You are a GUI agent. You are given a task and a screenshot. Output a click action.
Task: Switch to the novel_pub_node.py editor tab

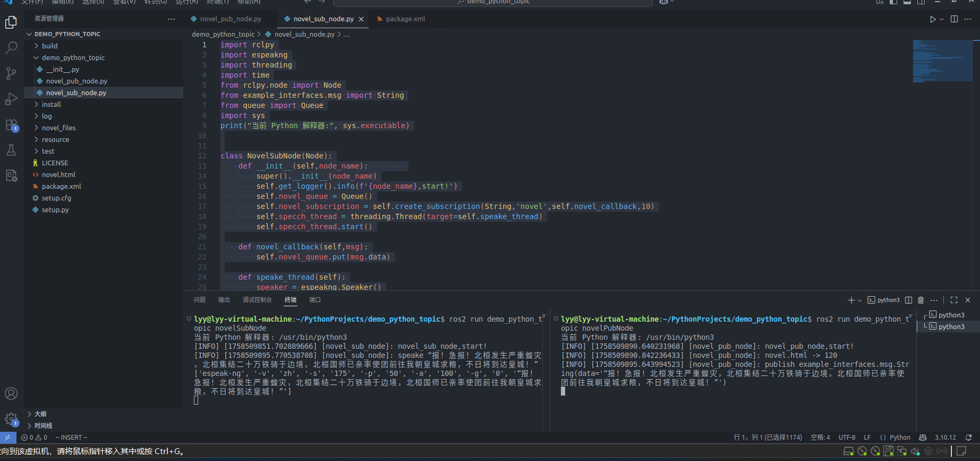point(230,19)
